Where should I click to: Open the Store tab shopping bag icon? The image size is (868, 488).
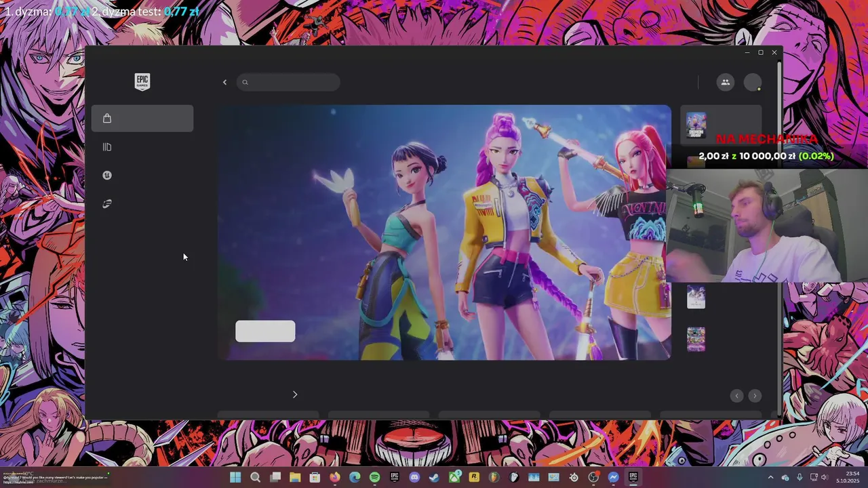pyautogui.click(x=107, y=119)
